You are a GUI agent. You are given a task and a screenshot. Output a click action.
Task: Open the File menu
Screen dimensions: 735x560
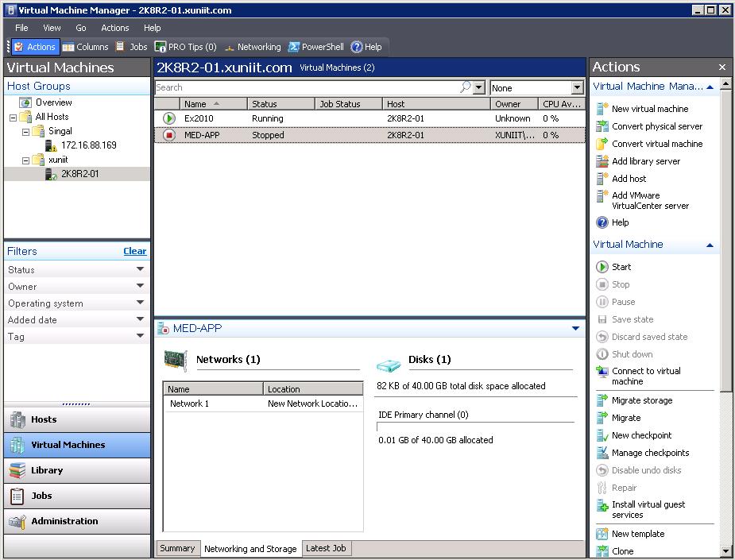point(21,28)
